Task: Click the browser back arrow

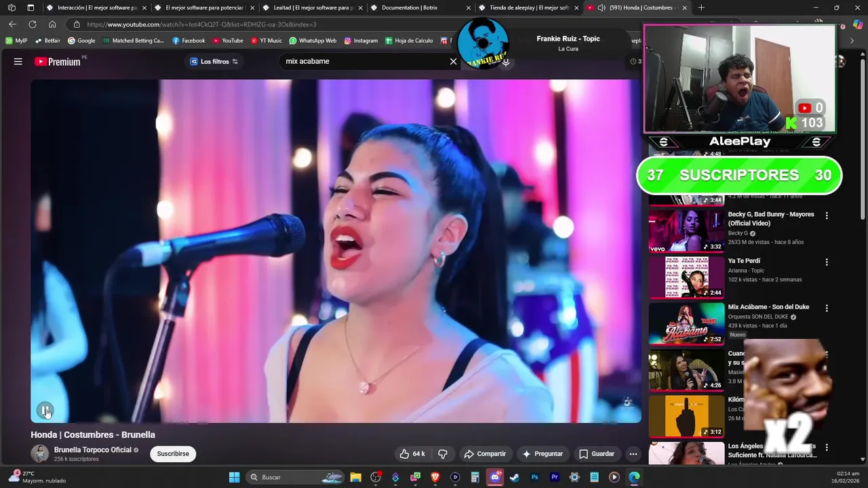Action: [x=12, y=24]
